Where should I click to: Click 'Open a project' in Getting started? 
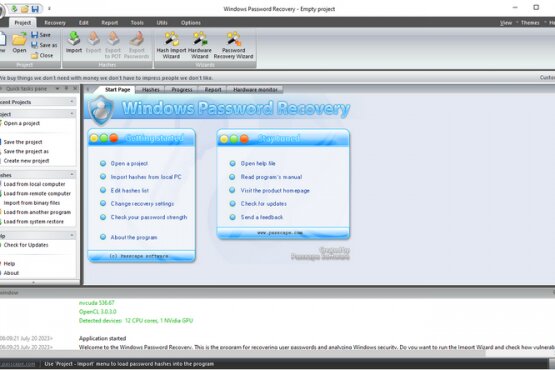(129, 164)
